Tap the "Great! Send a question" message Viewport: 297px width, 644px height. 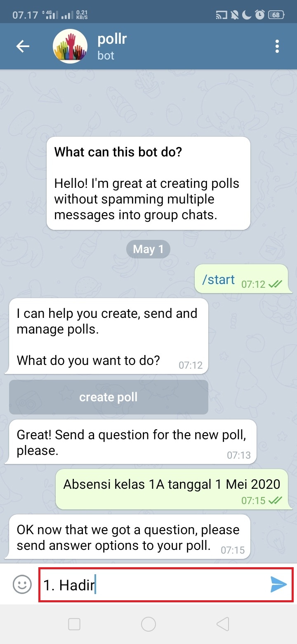[132, 442]
